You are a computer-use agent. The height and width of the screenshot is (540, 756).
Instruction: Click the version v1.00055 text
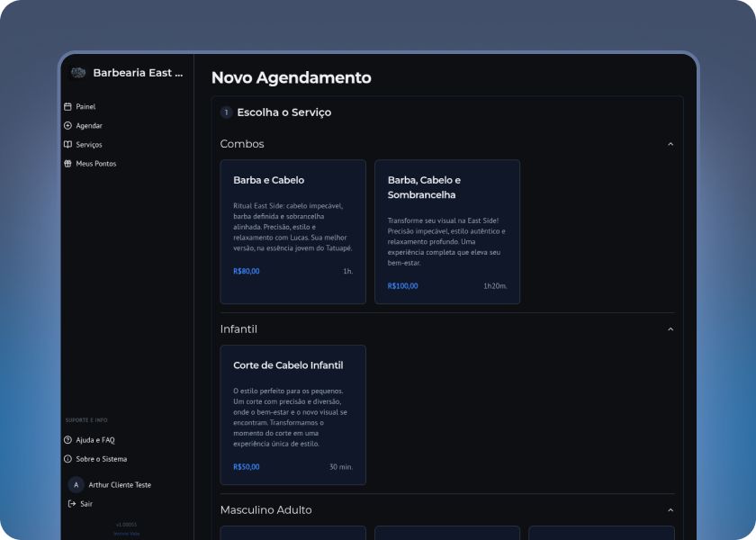coord(126,525)
